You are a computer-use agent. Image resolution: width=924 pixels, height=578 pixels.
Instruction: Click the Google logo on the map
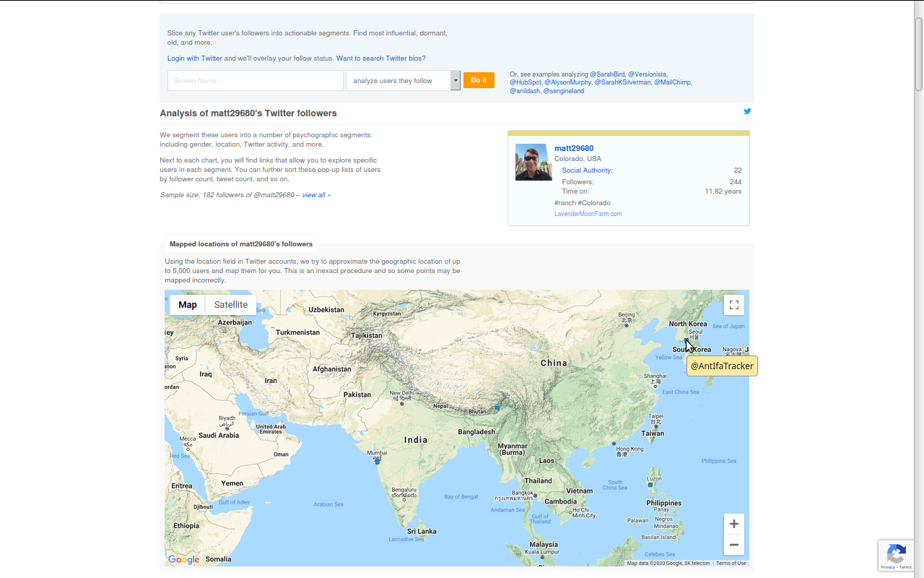pyautogui.click(x=183, y=559)
